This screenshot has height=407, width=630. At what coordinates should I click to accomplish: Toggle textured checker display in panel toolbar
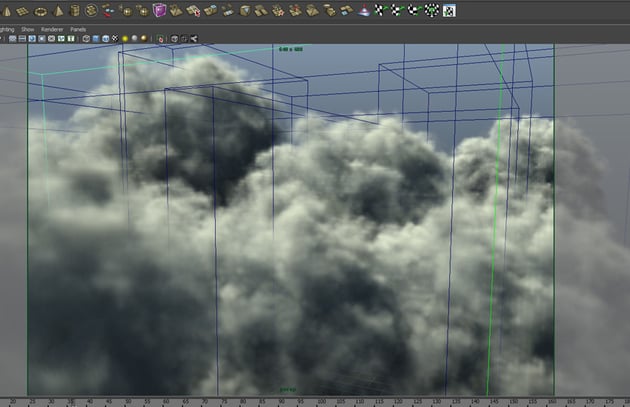[x=115, y=39]
